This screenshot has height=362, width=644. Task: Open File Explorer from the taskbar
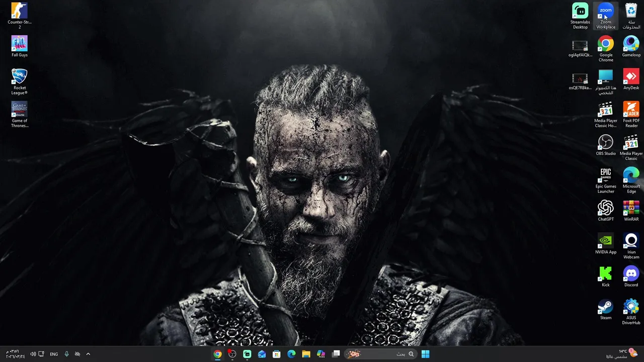click(306, 354)
